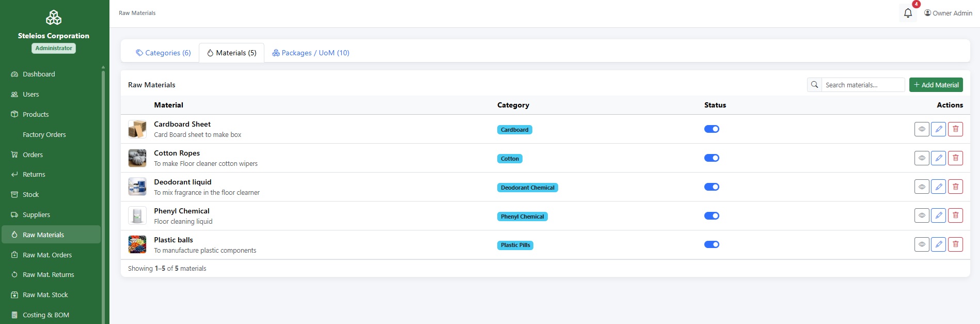Switch to Packages / UoM (10) tab
The image size is (980, 324).
click(x=311, y=53)
